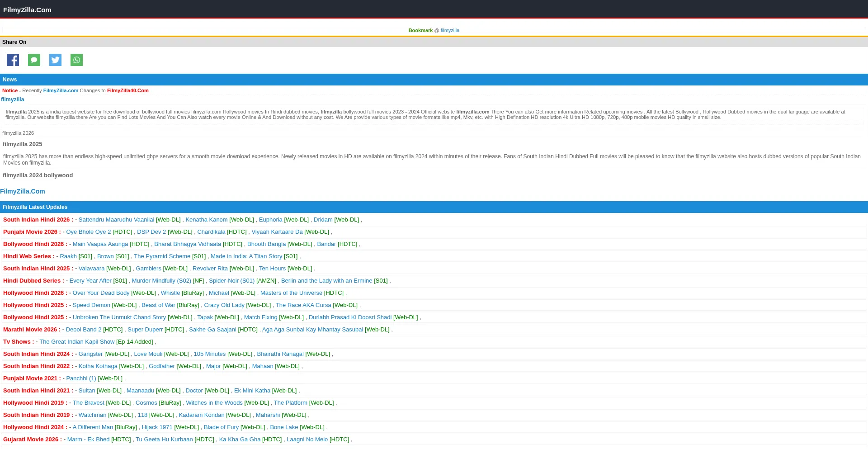The image size is (868, 449).
Task: Share on WhatsApp icon
Action: (x=76, y=60)
